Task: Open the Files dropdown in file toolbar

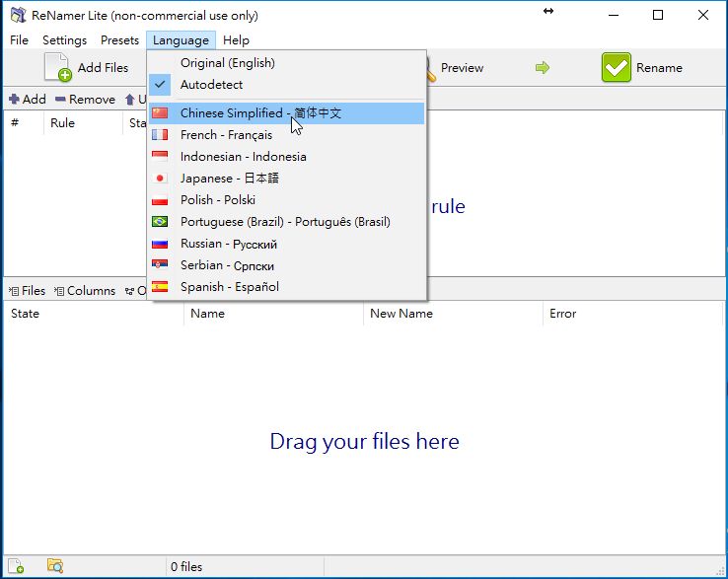Action: 27,291
